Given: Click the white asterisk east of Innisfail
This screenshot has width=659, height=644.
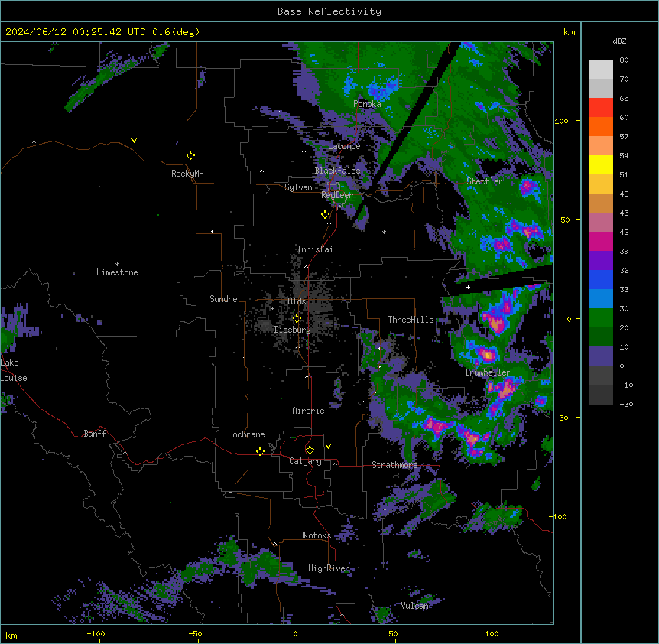Looking at the screenshot, I should 384,232.
